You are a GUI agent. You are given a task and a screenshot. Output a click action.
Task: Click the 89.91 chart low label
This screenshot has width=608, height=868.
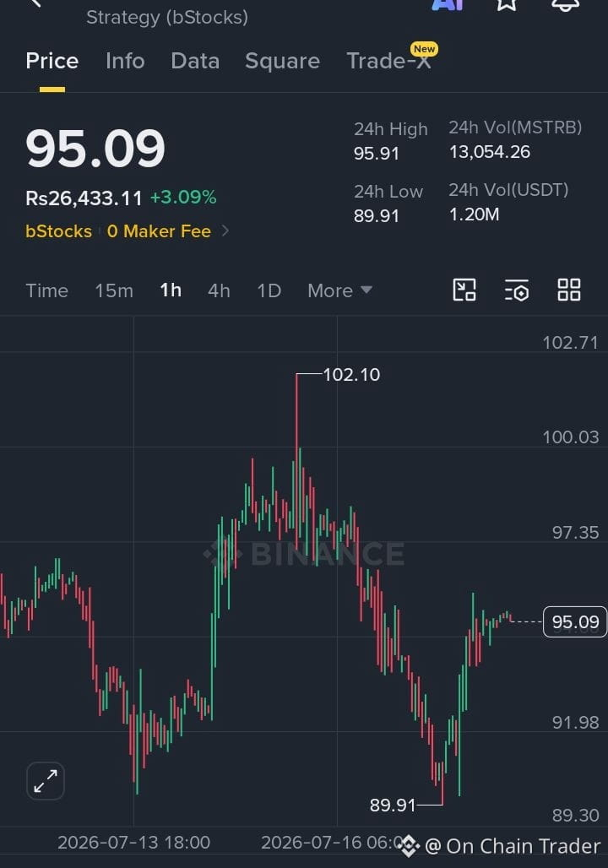393,805
